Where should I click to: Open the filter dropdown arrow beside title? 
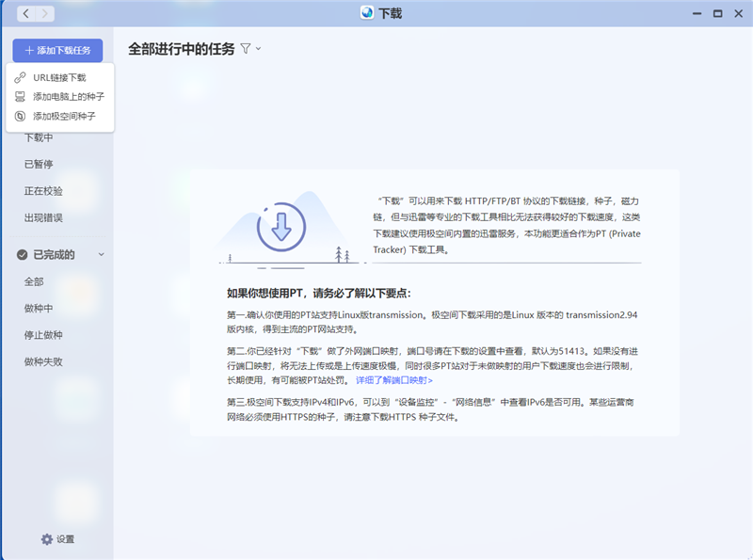pyautogui.click(x=258, y=49)
